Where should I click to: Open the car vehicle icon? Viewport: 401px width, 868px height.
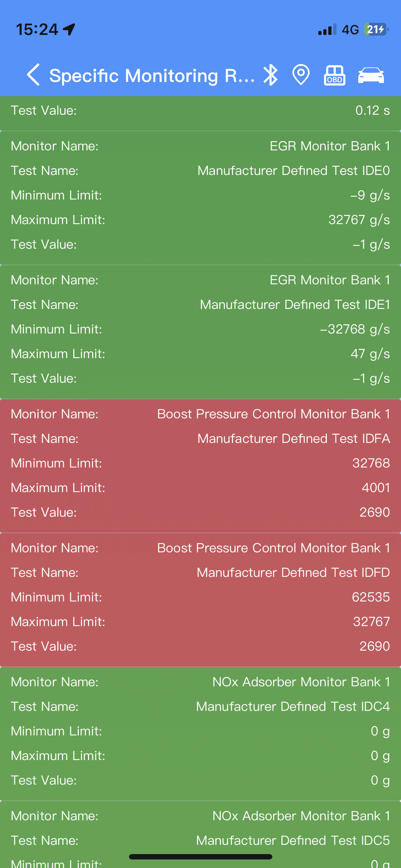pyautogui.click(x=371, y=75)
